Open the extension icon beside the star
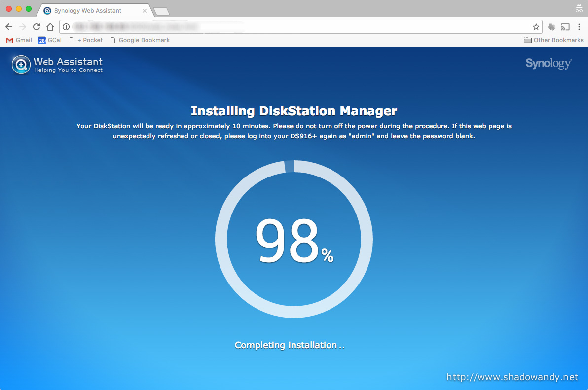This screenshot has height=390, width=588. point(551,27)
